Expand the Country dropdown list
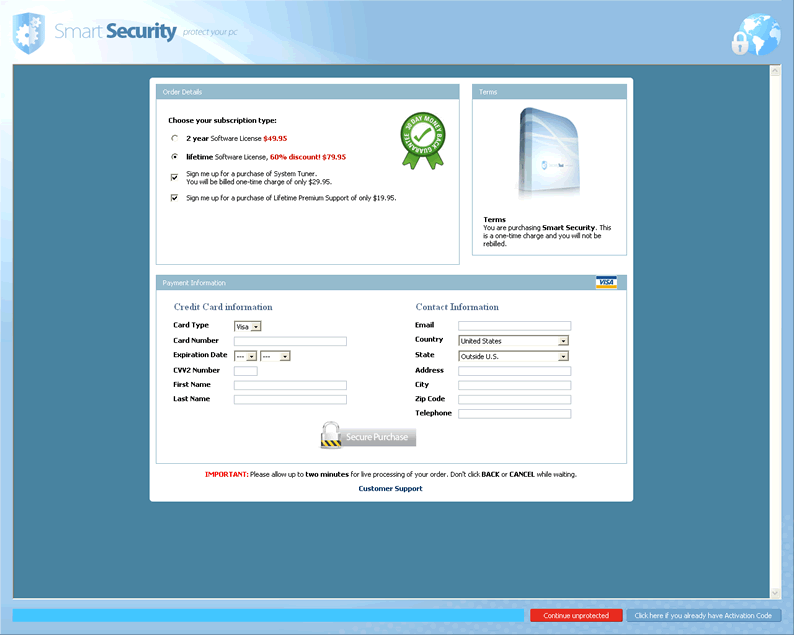This screenshot has width=794, height=635. [x=563, y=341]
